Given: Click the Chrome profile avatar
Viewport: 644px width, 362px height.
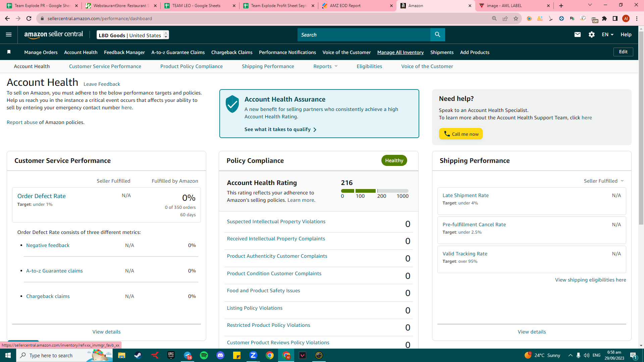Looking at the screenshot, I should coord(626,18).
